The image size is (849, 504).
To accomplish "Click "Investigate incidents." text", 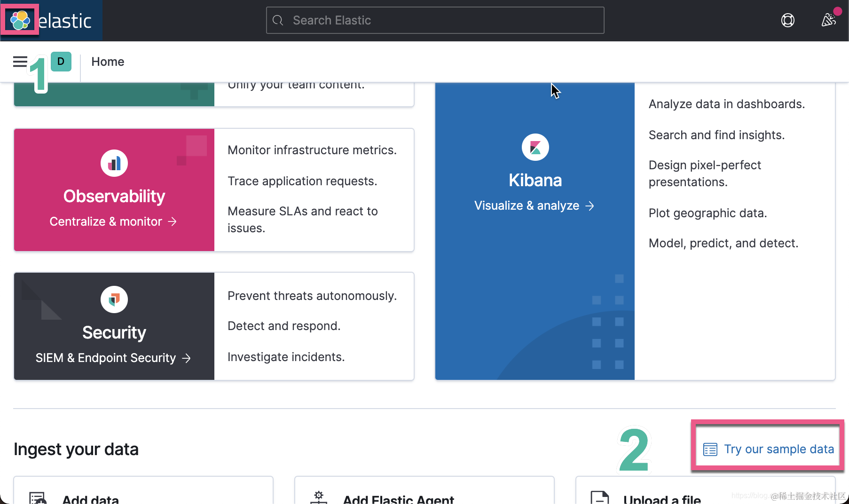I will (x=286, y=357).
